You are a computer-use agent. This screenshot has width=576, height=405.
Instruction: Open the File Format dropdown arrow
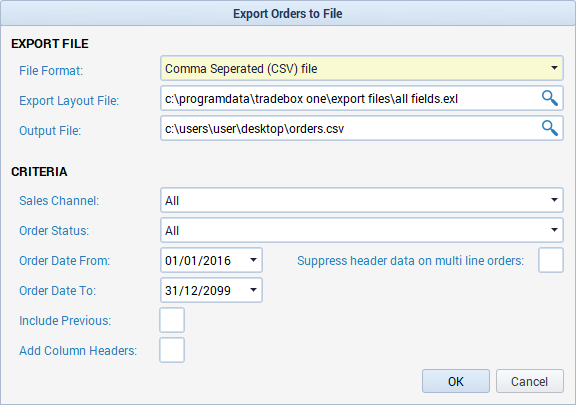[554, 68]
